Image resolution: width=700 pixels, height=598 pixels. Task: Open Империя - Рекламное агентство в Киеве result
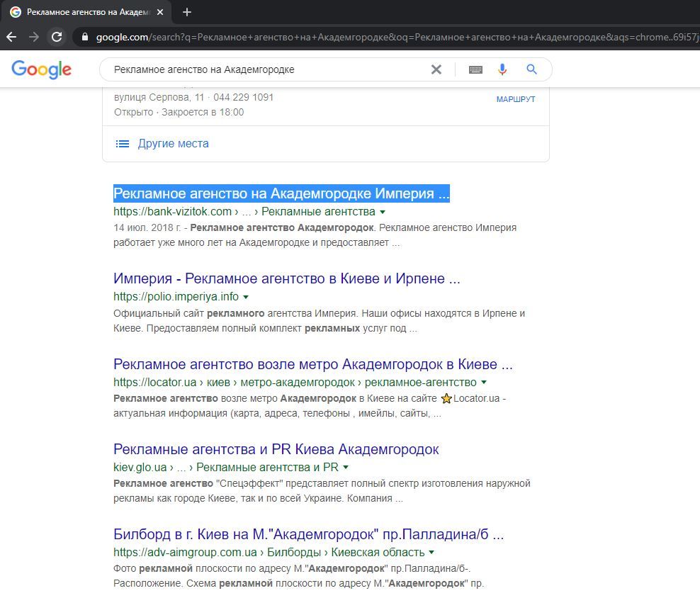click(x=286, y=278)
